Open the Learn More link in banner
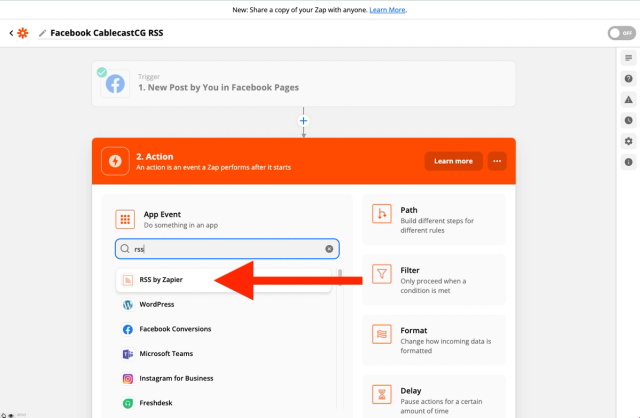Image resolution: width=640 pixels, height=418 pixels. point(387,10)
